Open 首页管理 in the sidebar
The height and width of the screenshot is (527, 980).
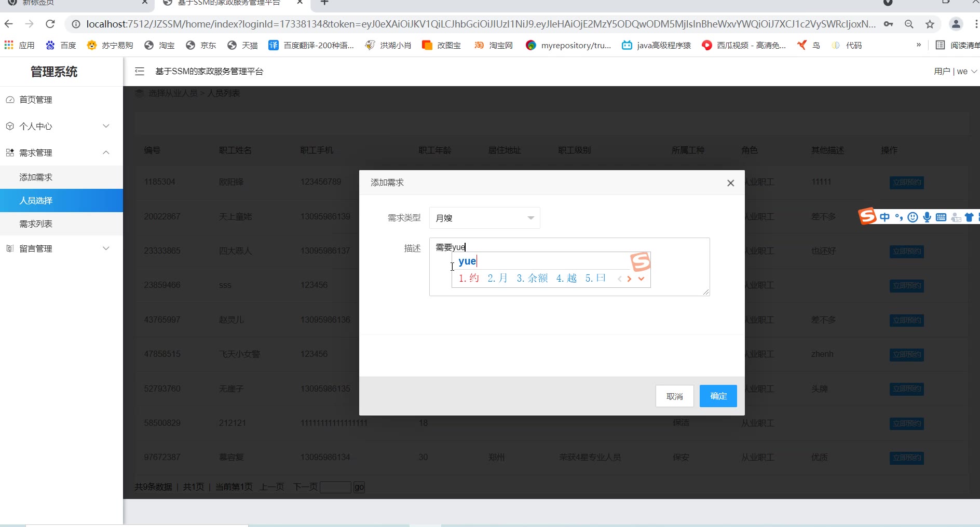pyautogui.click(x=61, y=100)
